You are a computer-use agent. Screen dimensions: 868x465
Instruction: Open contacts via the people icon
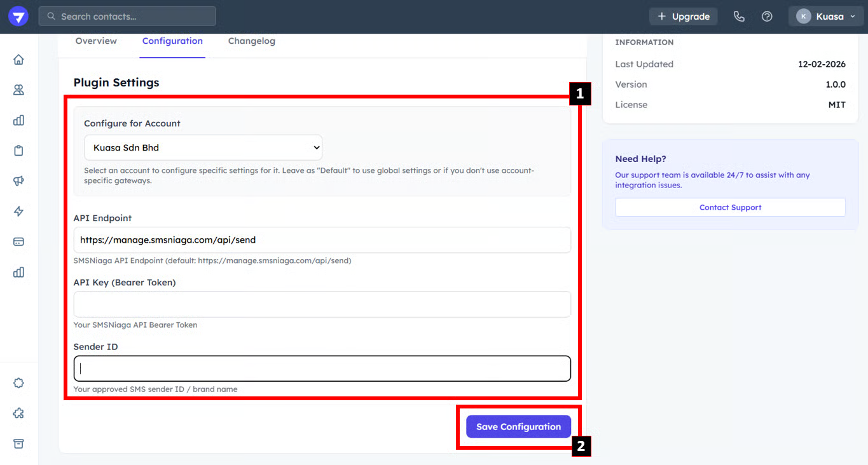pyautogui.click(x=18, y=90)
